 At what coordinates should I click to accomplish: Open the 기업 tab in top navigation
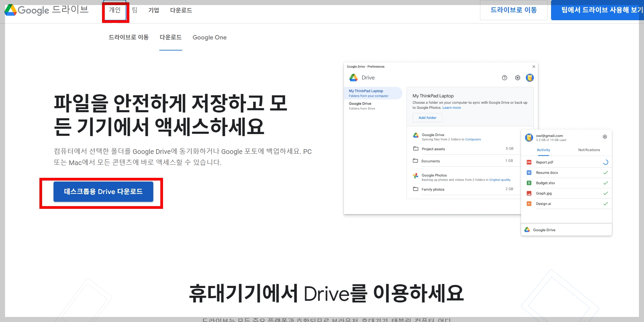coord(154,10)
